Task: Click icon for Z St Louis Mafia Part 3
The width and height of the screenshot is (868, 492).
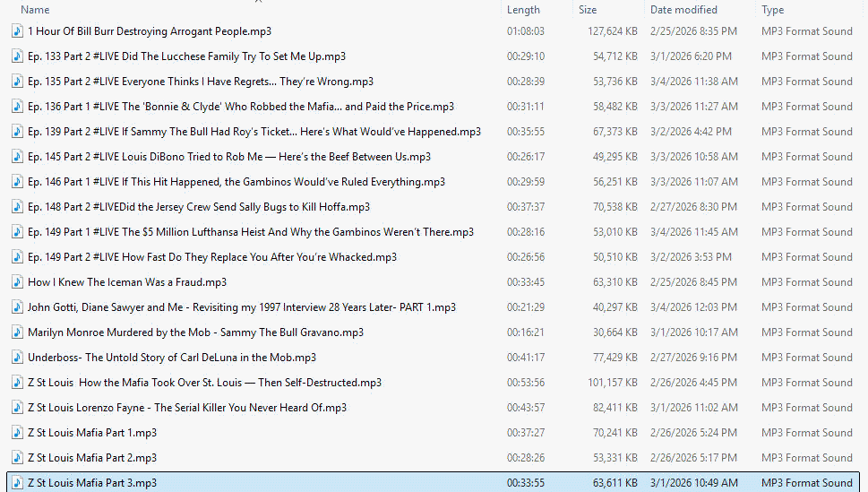Action: coord(17,483)
